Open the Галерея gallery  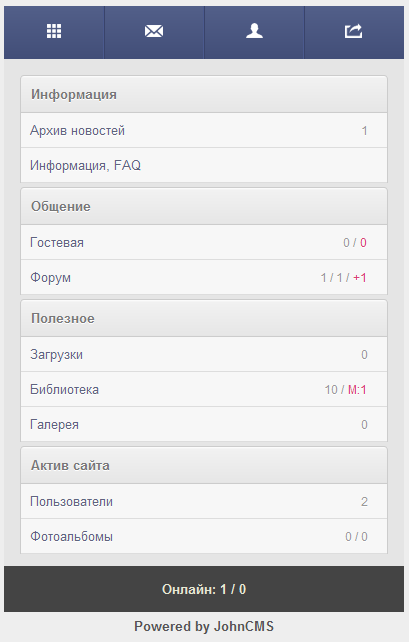coord(204,424)
